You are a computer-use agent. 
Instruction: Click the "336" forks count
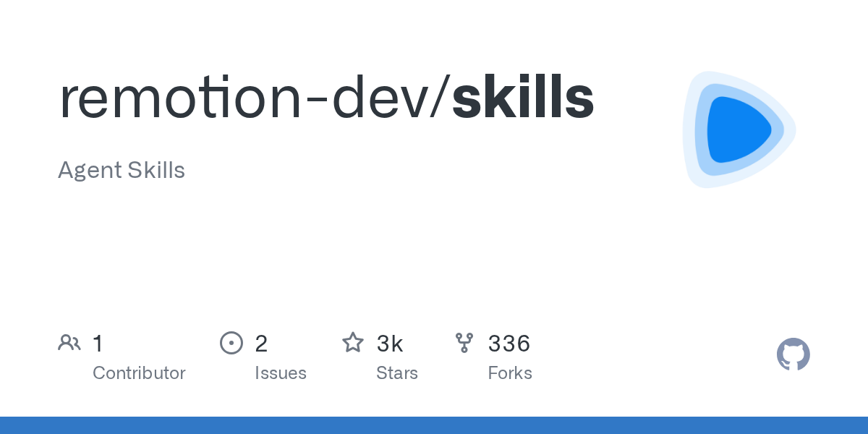coord(509,343)
